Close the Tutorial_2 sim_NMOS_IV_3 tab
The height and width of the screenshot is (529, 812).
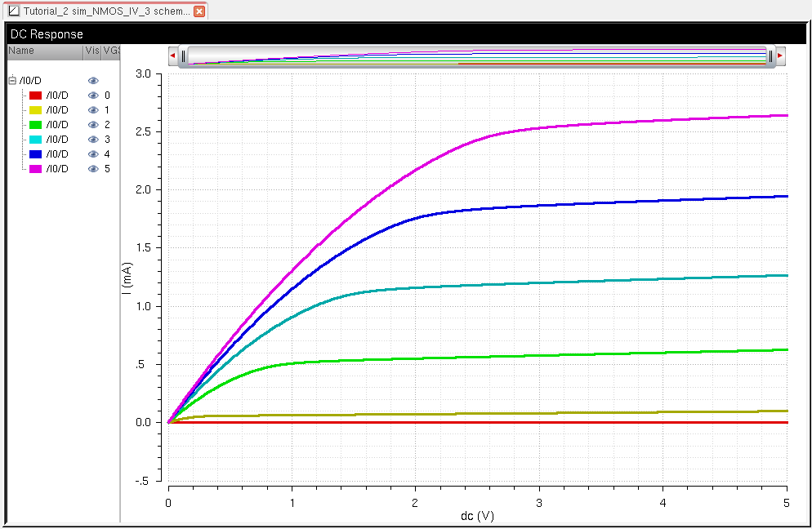(199, 11)
